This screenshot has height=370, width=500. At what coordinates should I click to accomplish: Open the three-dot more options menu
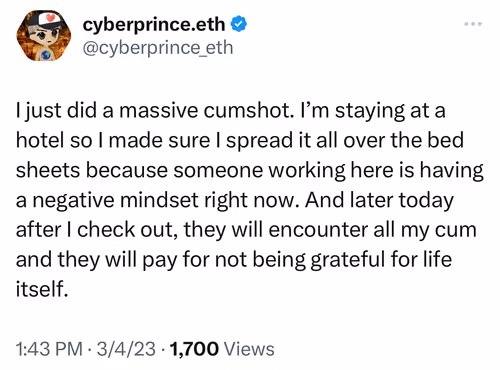click(473, 24)
